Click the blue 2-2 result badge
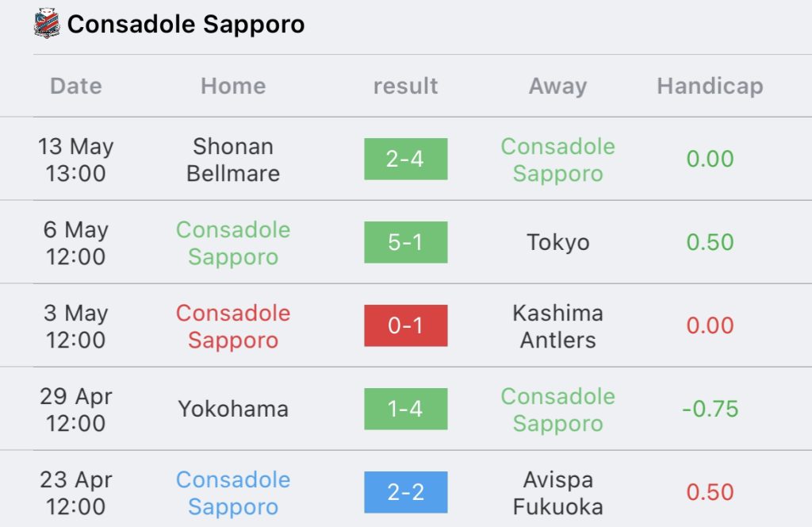 pos(405,492)
